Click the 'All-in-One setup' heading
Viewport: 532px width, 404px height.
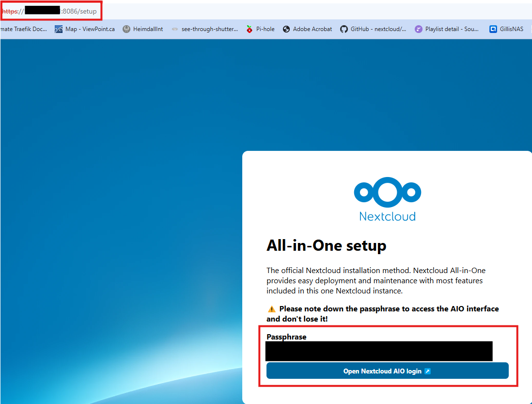(x=327, y=246)
